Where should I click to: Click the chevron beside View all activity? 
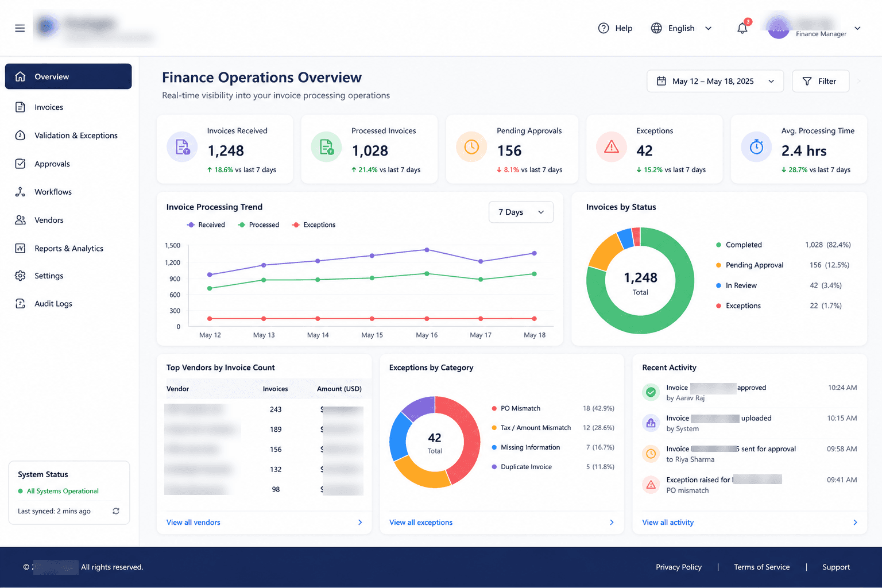855,523
